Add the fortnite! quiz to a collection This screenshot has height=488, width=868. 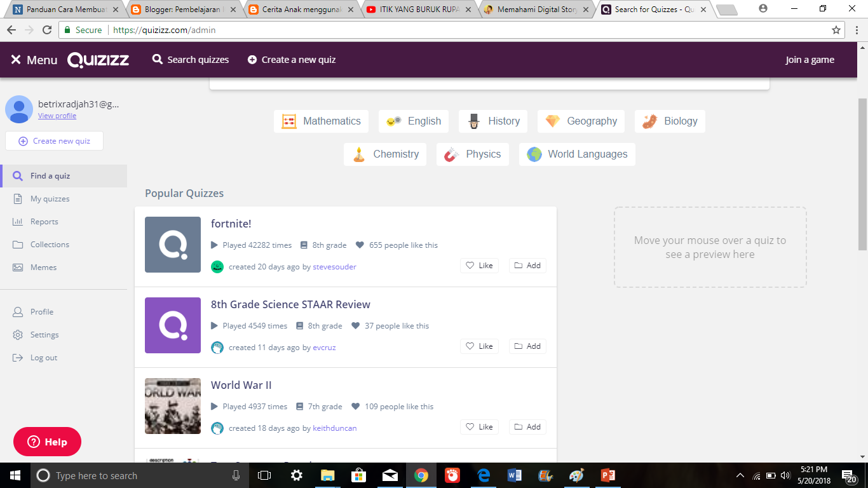click(527, 266)
